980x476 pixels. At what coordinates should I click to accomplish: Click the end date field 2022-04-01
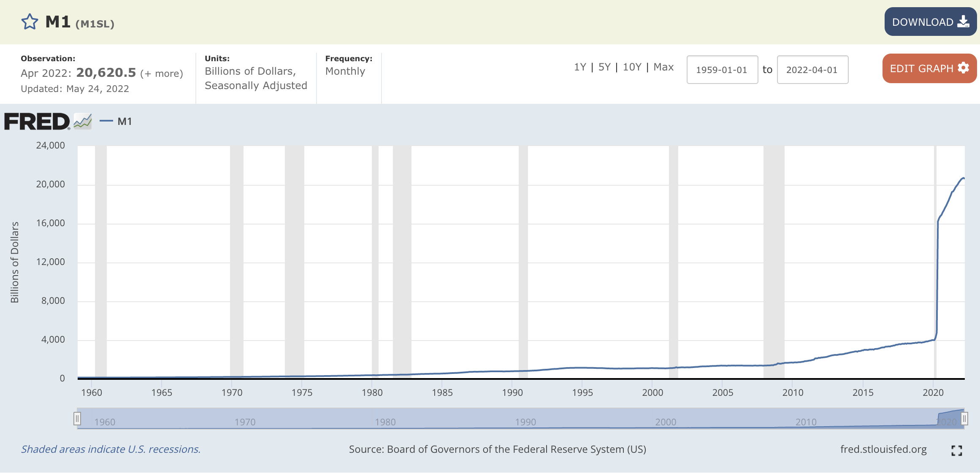(812, 70)
